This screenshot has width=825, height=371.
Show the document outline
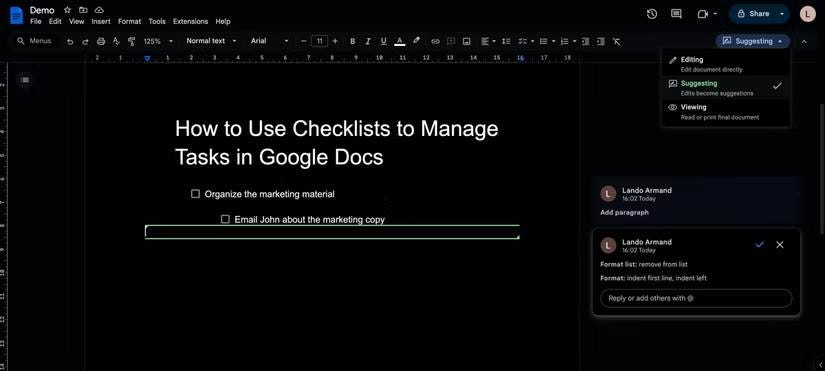pyautogui.click(x=25, y=80)
